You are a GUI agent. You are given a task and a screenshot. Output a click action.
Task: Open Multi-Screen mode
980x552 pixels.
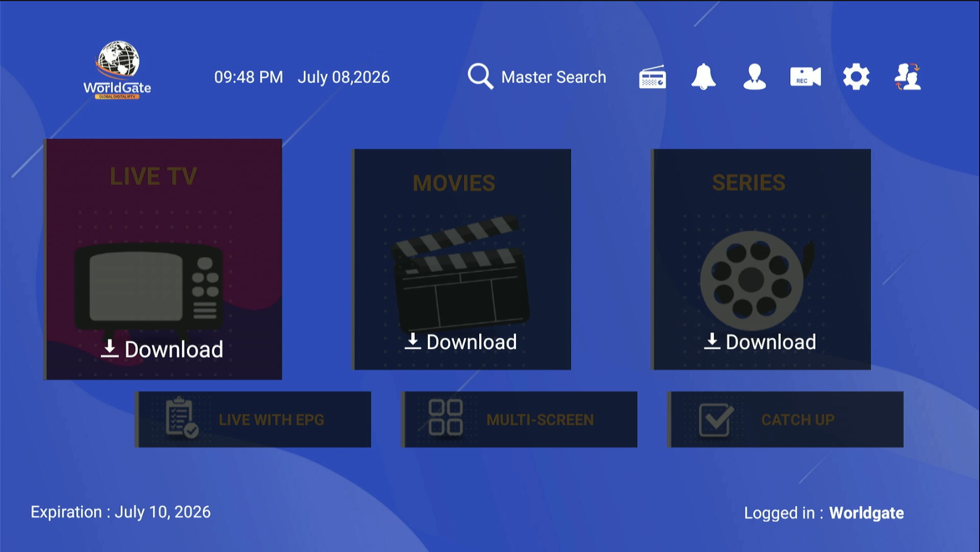coord(519,419)
